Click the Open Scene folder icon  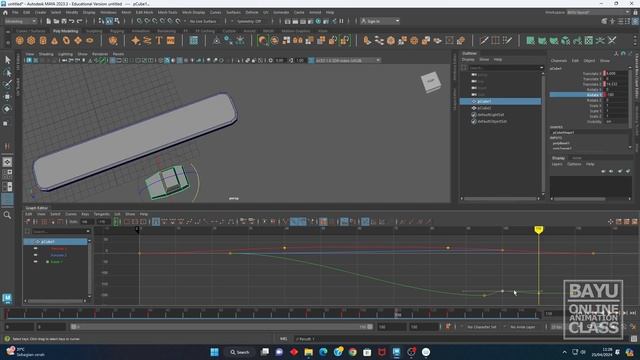point(56,21)
